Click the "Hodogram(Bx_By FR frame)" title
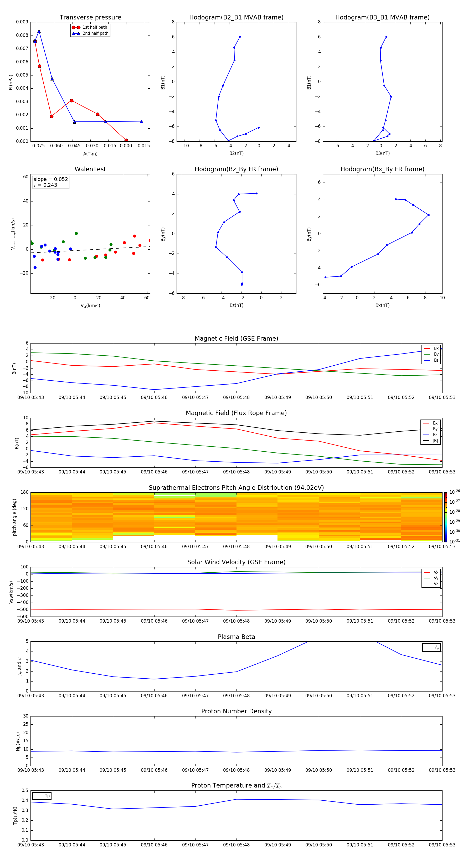Screen dimensions: 473x868 tap(382, 169)
